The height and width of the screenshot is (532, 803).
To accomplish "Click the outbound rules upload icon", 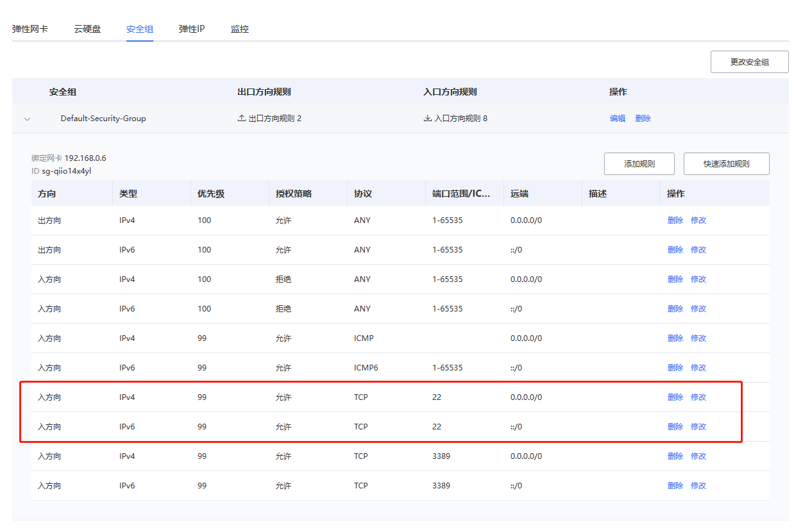I will [241, 119].
